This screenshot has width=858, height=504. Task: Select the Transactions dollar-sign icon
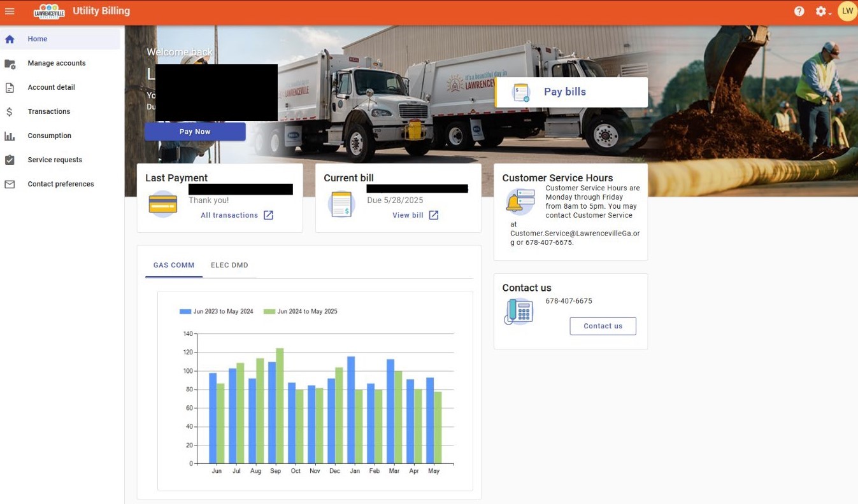pyautogui.click(x=9, y=111)
